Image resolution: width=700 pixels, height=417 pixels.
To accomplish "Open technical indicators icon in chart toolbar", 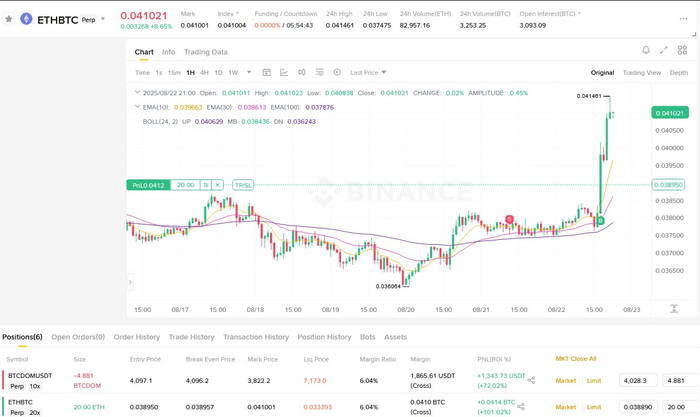I will tap(284, 72).
